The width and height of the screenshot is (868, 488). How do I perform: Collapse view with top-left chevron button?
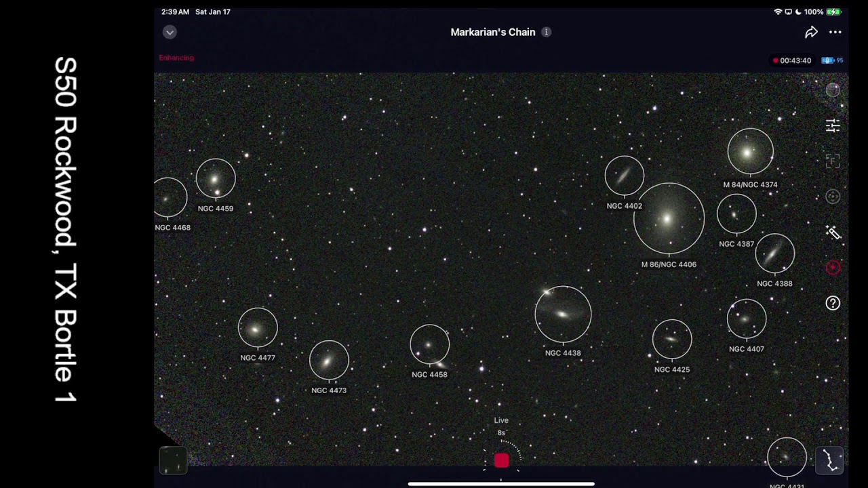(x=170, y=32)
